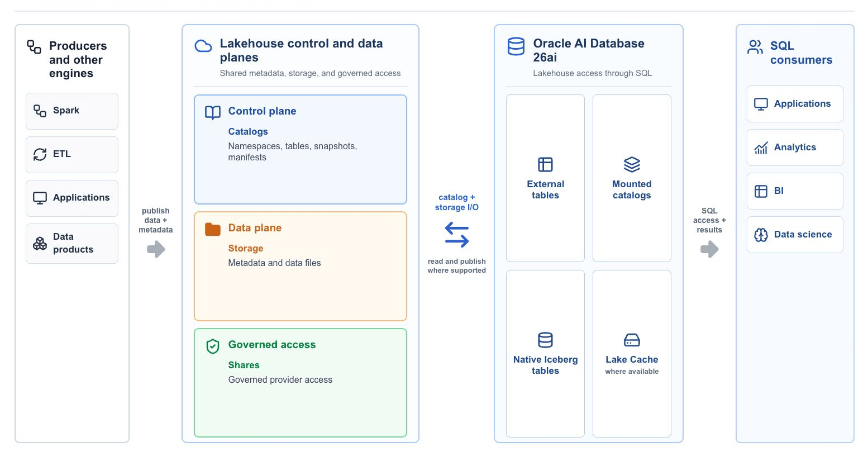Viewport: 868px width, 461px height.
Task: Click the Lake Cache label
Action: (632, 360)
